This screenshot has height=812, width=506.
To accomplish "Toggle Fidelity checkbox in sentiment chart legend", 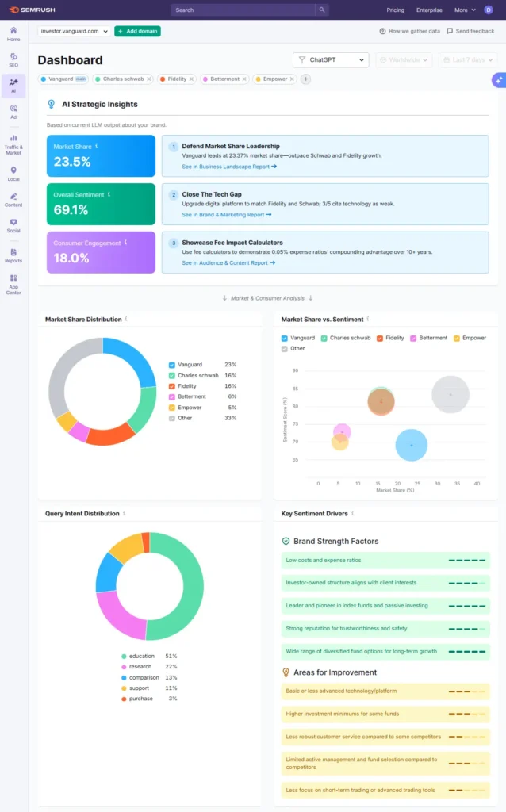I will [380, 338].
